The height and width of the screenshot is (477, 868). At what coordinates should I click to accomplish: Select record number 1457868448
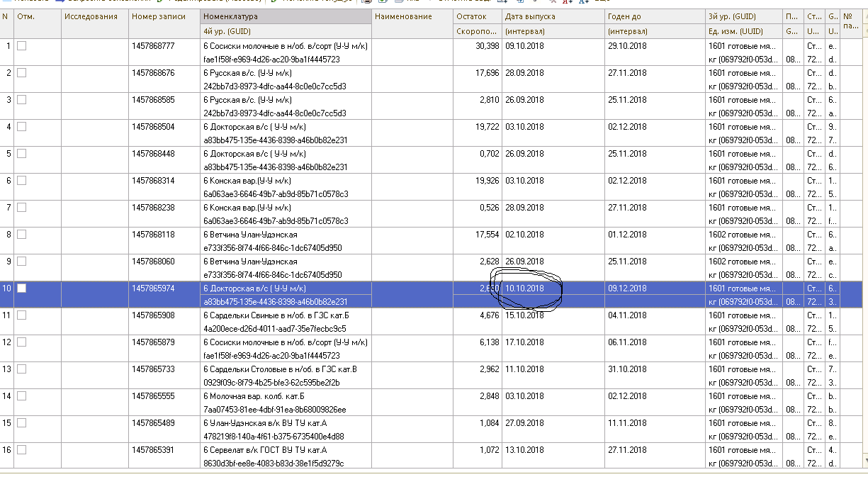153,154
